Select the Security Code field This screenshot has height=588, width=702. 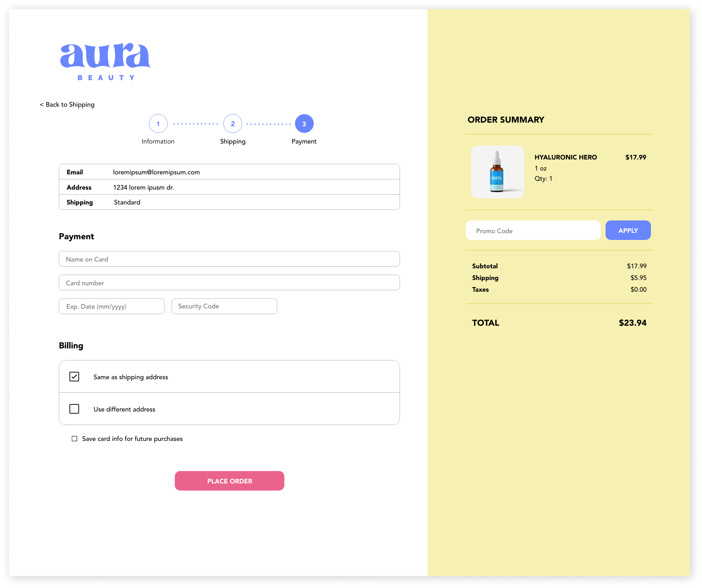224,306
